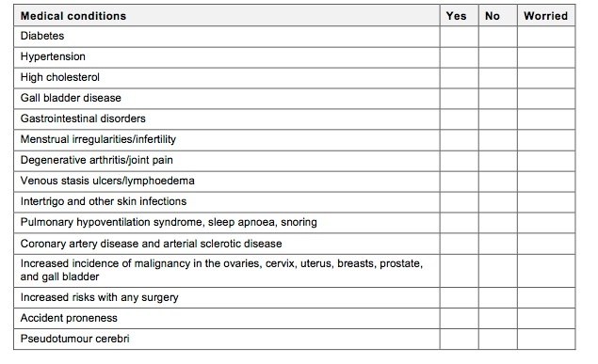Check Yes for Increased risks with any surgery
The height and width of the screenshot is (364, 598).
click(460, 298)
